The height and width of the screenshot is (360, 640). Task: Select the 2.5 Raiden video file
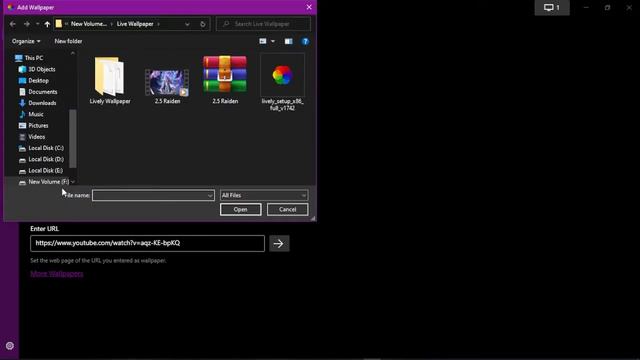pyautogui.click(x=167, y=86)
